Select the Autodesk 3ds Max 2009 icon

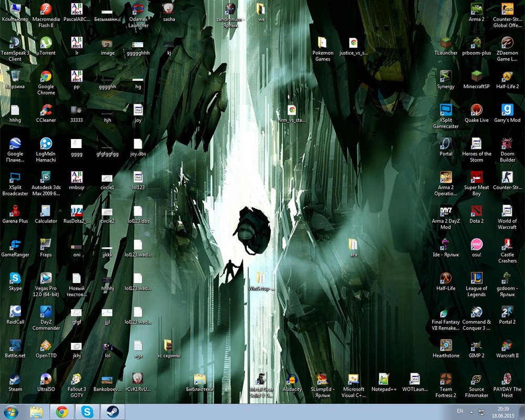coord(46,184)
